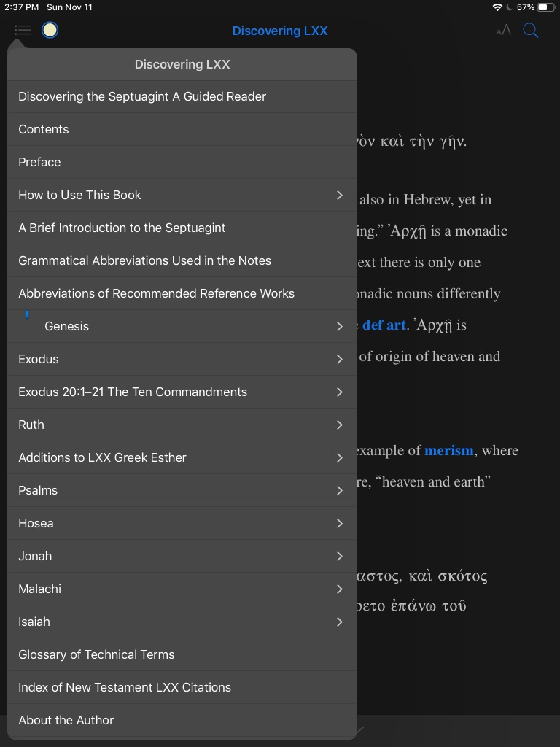Select the Preface entry
560x747 pixels.
click(39, 162)
